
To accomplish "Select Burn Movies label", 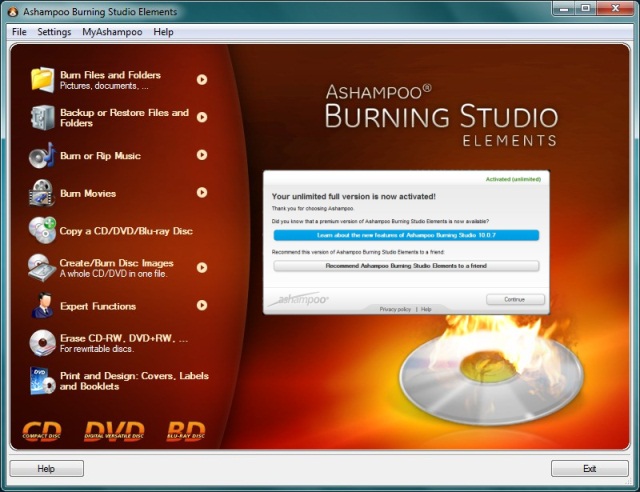I will coord(88,193).
